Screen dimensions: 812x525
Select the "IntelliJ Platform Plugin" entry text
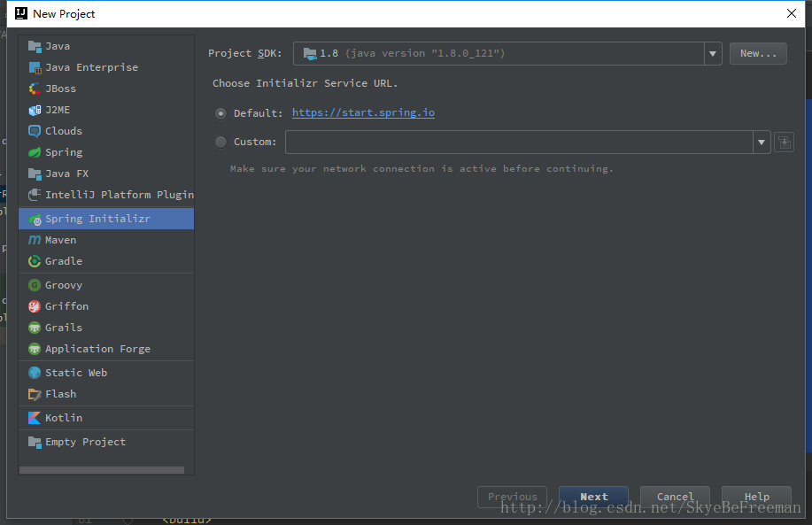[120, 195]
